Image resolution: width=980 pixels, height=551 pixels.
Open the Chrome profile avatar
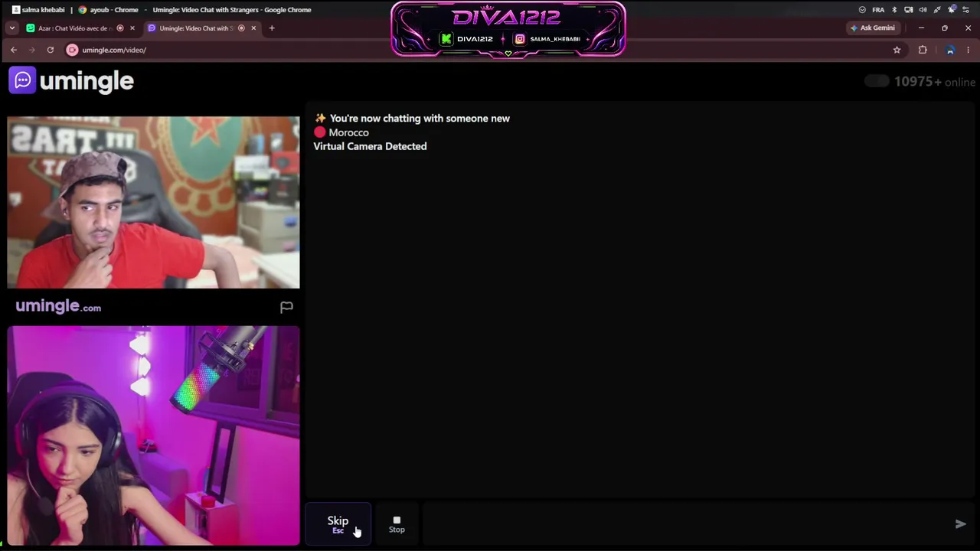coord(949,50)
